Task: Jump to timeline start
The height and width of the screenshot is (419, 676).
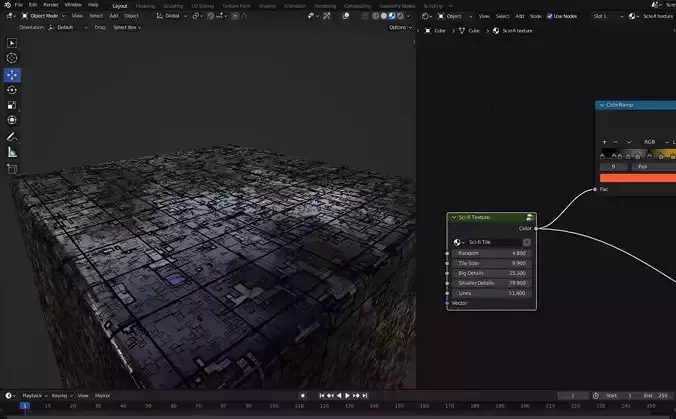Action: coord(321,395)
